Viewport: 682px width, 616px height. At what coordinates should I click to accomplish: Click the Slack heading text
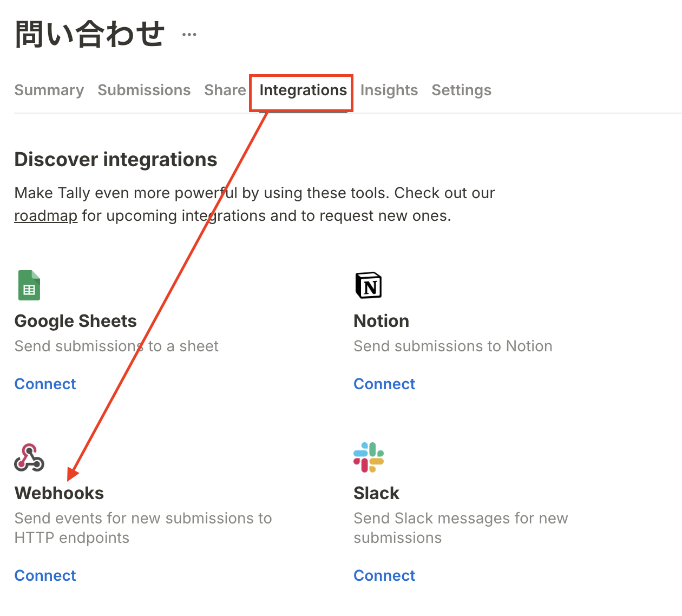coord(377,493)
